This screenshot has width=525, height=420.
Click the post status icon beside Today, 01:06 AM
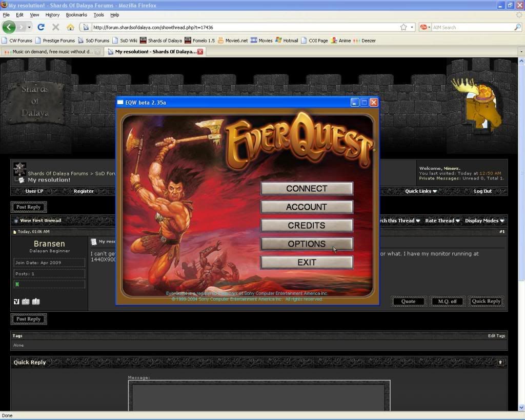[14, 232]
